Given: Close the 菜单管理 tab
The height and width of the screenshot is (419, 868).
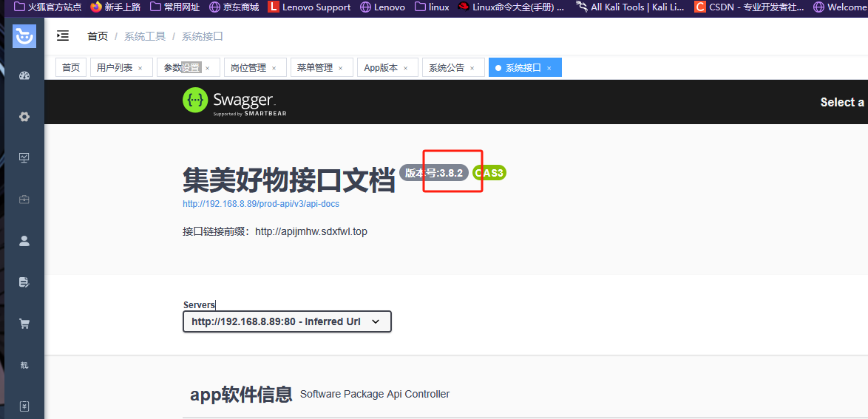Looking at the screenshot, I should coord(341,68).
